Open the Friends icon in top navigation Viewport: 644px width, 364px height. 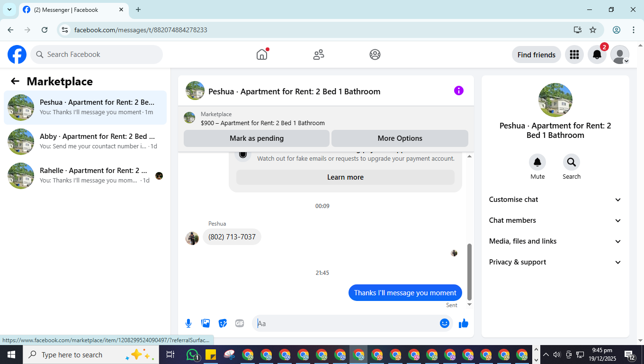pyautogui.click(x=319, y=55)
